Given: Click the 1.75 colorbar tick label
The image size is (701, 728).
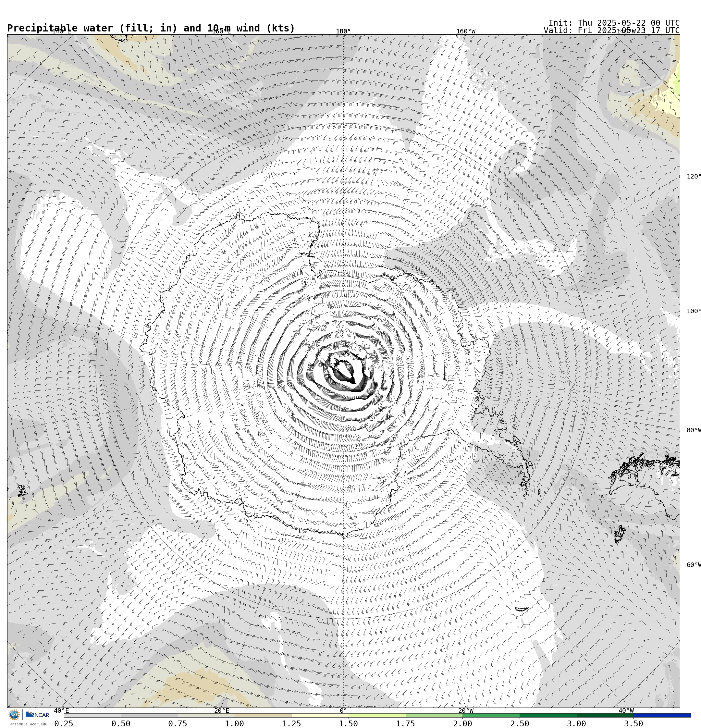Looking at the screenshot, I should [x=406, y=723].
